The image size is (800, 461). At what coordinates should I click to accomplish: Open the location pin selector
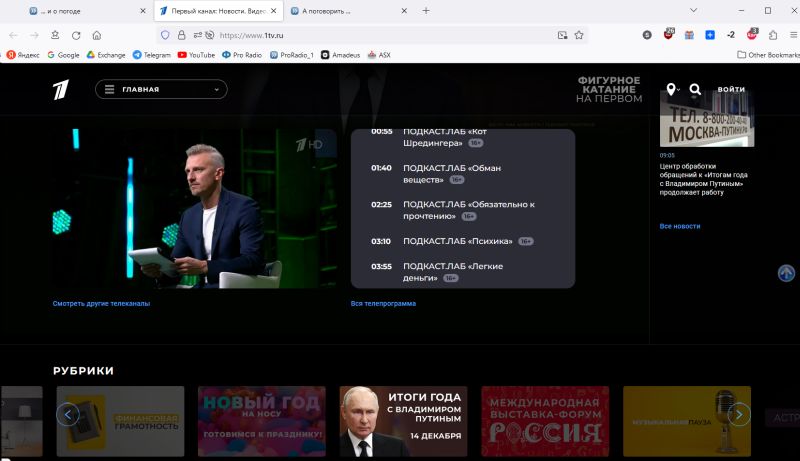pos(672,89)
